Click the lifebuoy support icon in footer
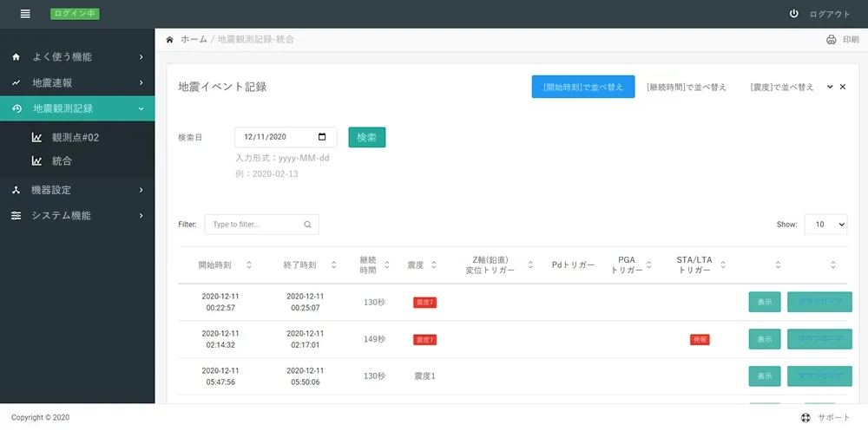 coord(806,418)
